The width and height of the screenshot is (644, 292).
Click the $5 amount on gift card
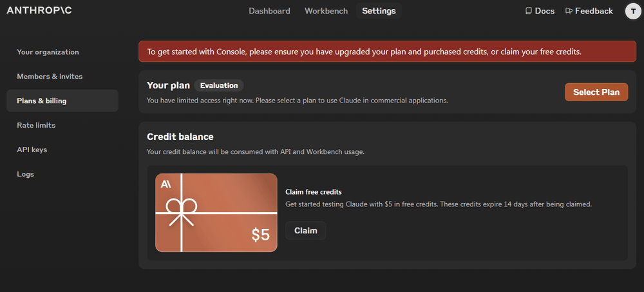click(x=260, y=235)
